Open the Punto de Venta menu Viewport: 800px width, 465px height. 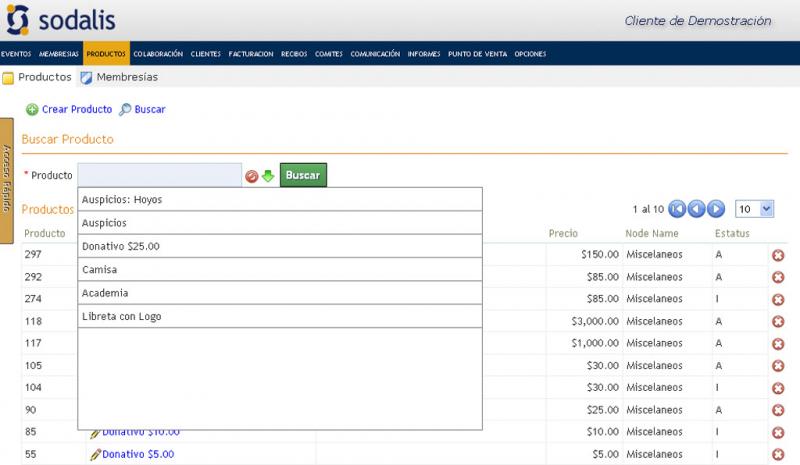tap(477, 54)
